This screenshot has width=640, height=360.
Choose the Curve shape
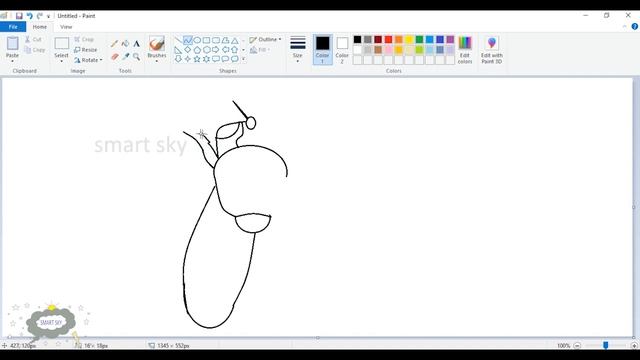click(x=188, y=40)
